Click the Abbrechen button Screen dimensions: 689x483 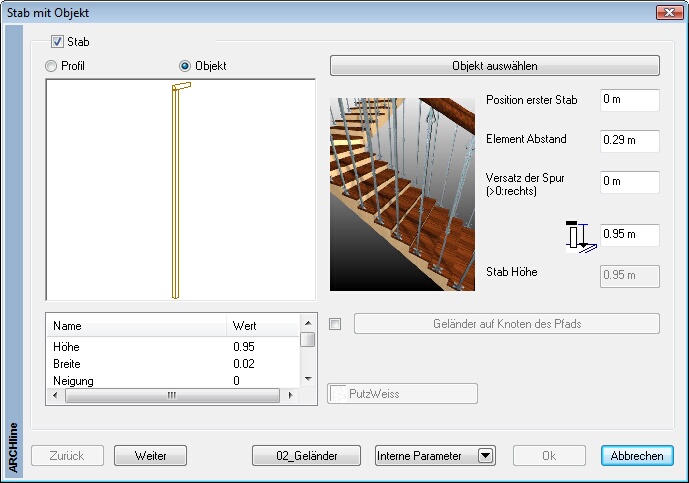637,456
